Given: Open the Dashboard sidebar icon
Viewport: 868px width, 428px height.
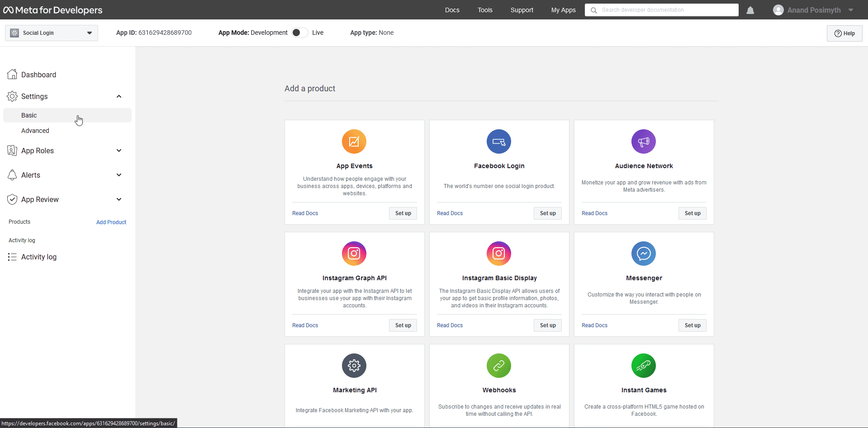Looking at the screenshot, I should 12,74.
